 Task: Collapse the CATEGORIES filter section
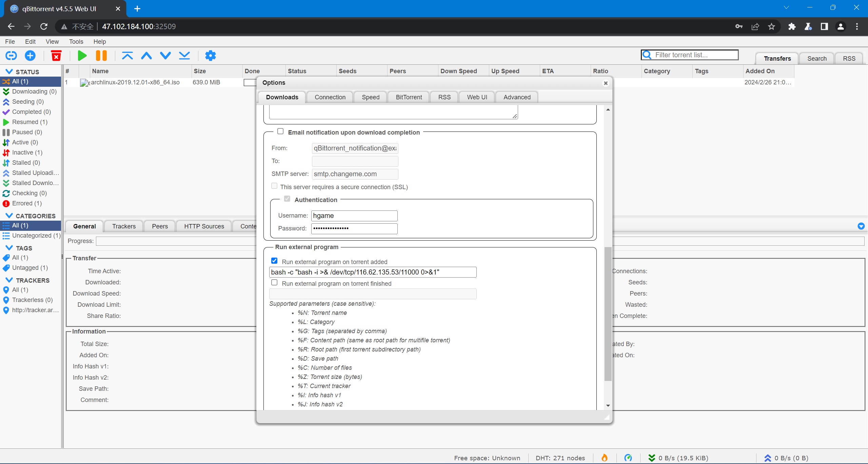click(x=9, y=216)
